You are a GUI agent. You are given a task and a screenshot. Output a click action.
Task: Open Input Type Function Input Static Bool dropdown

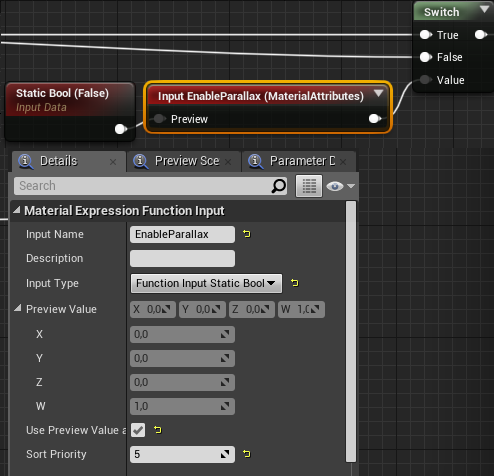pyautogui.click(x=206, y=284)
